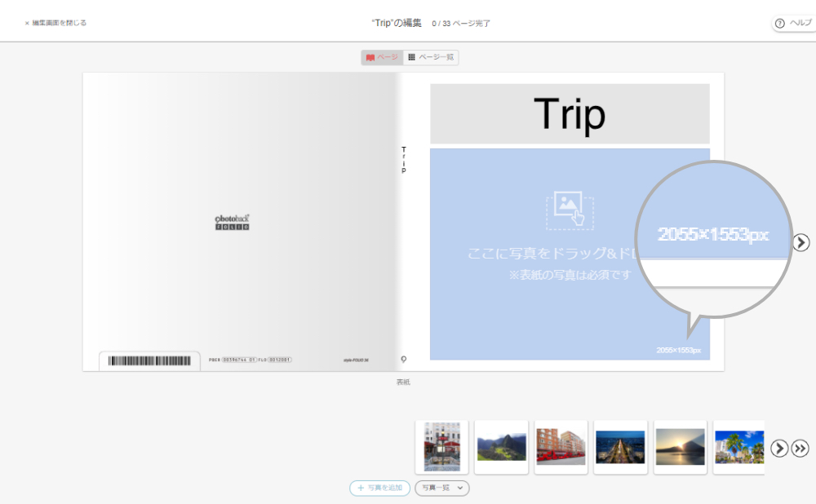This screenshot has width=816, height=504.
Task: Click the barcode on the back cover
Action: tap(149, 360)
